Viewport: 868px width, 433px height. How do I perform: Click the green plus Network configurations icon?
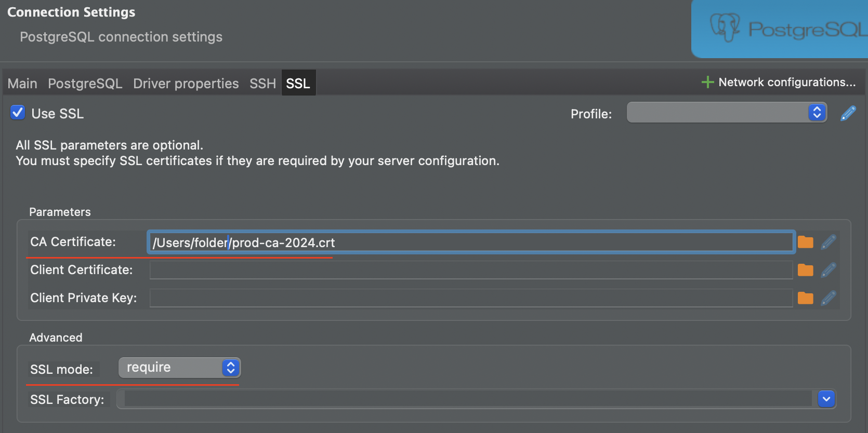tap(707, 82)
